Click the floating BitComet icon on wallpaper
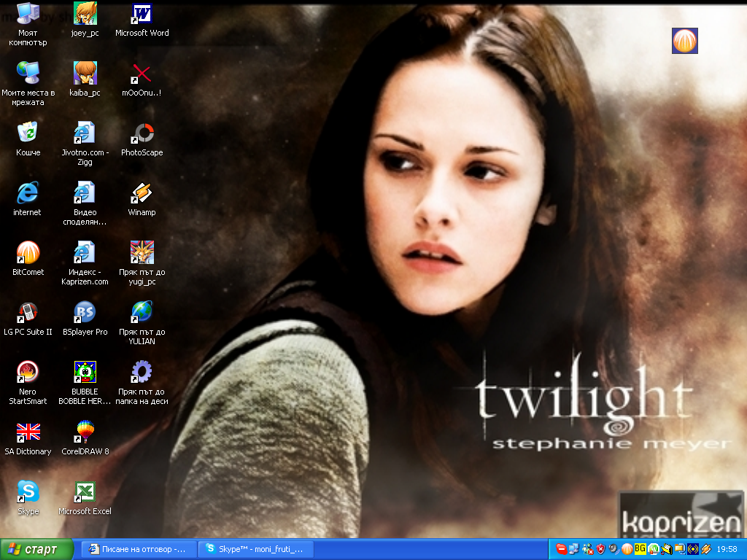 [x=684, y=41]
